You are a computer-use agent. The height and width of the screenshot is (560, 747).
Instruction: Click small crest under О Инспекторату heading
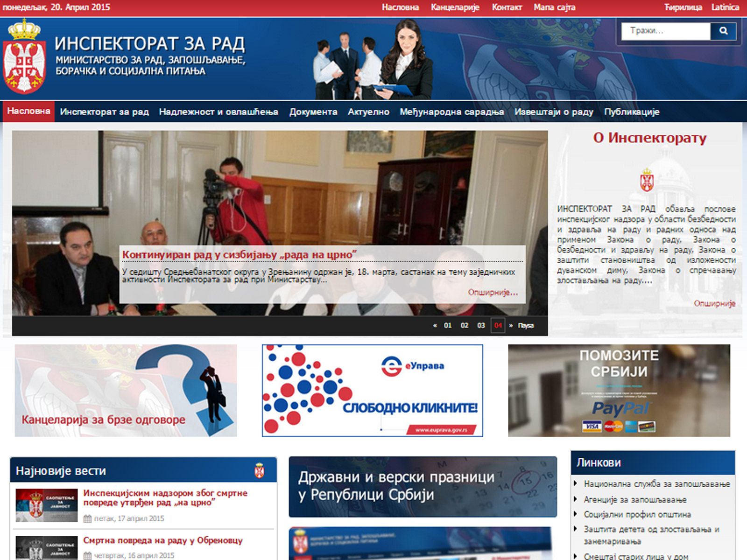[647, 180]
